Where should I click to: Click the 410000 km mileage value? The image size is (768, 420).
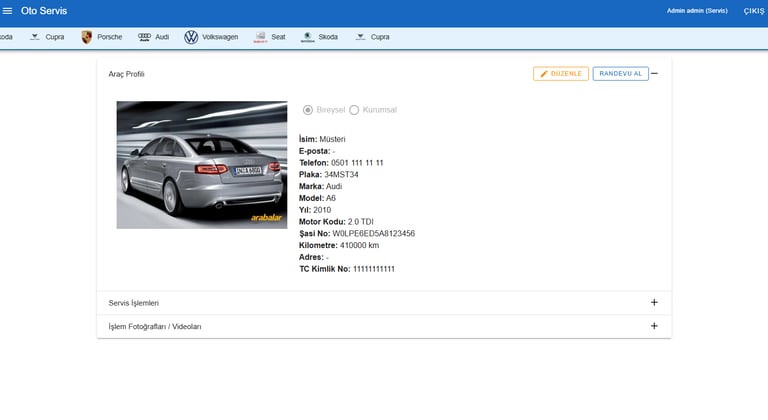pyautogui.click(x=360, y=245)
